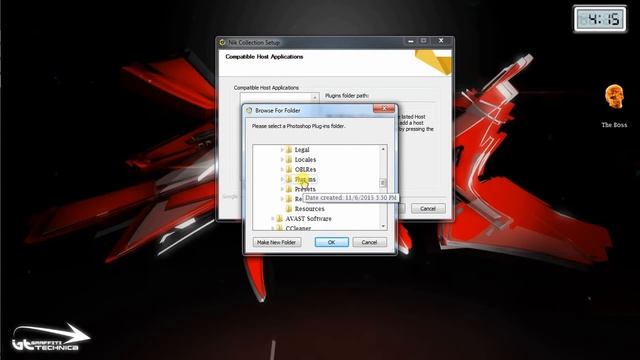Confirm folder selection with OK
640x360 pixels.
331,242
